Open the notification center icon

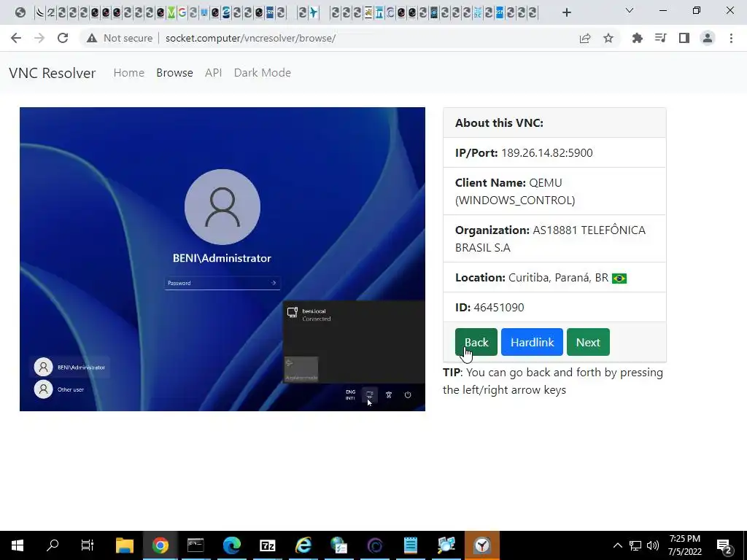pyautogui.click(x=724, y=545)
